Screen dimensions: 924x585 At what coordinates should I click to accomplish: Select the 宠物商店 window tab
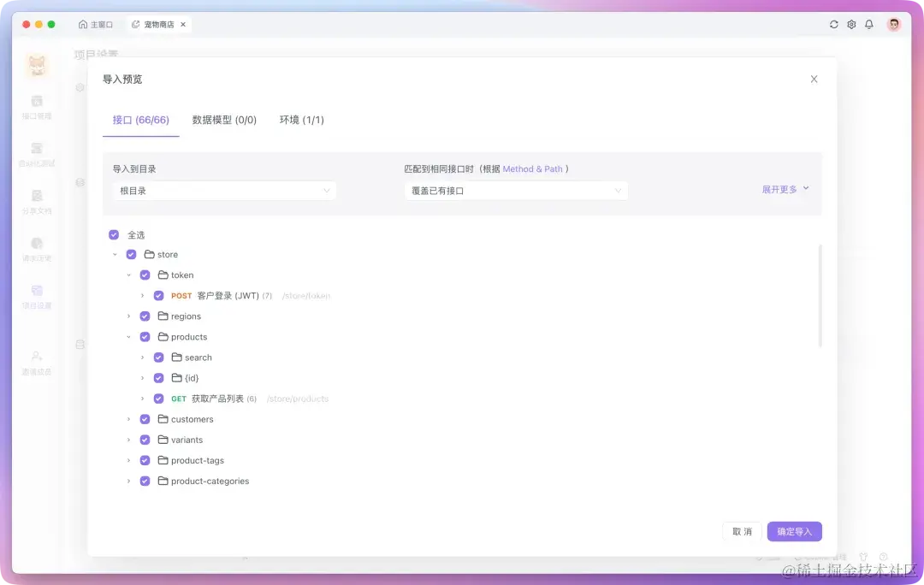point(157,24)
